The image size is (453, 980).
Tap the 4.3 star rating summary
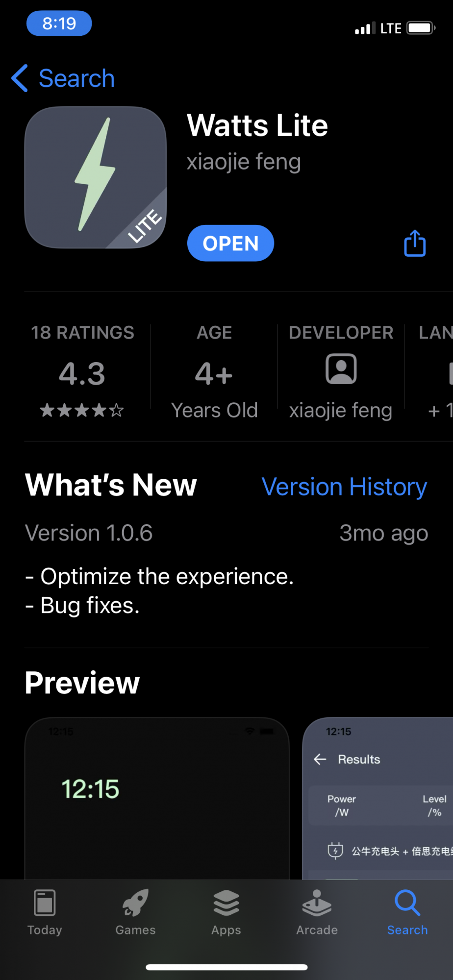pos(82,374)
